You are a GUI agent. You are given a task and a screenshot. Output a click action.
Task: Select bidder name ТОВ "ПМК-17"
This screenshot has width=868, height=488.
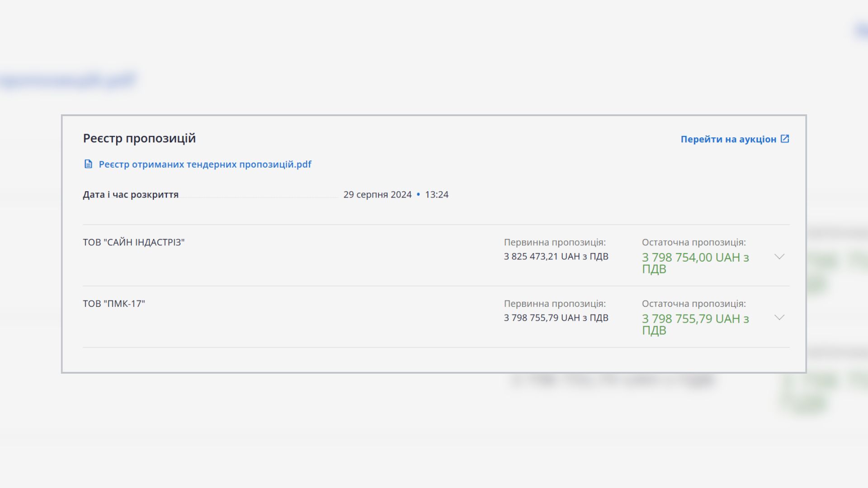114,304
